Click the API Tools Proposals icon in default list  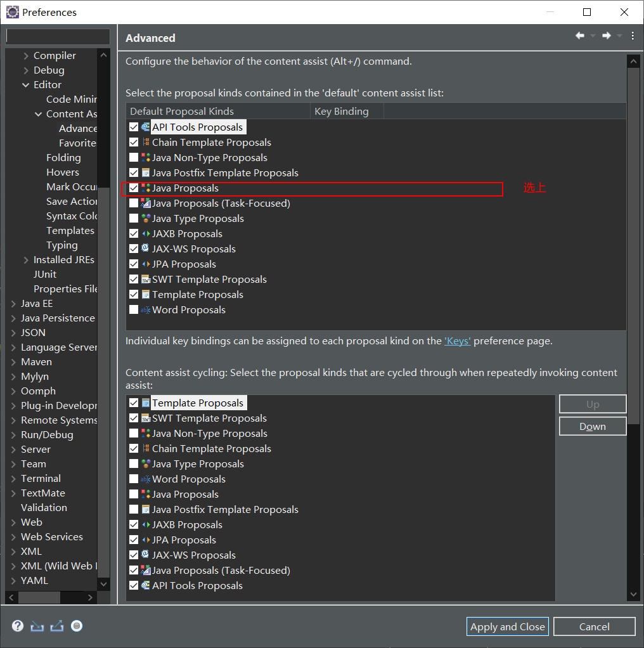[x=145, y=127]
